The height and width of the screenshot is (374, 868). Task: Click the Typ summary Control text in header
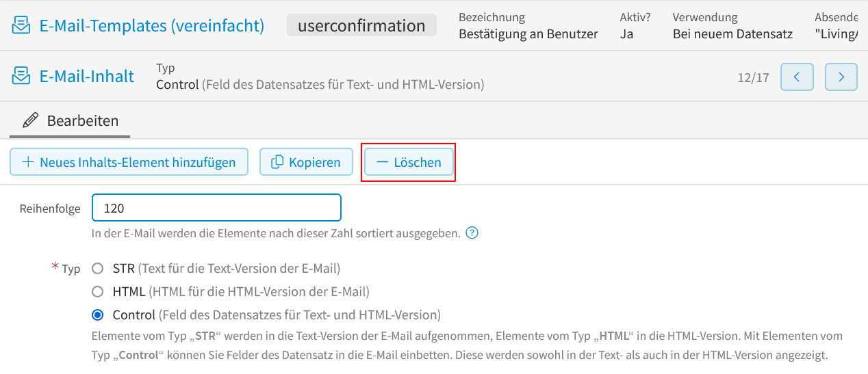320,85
